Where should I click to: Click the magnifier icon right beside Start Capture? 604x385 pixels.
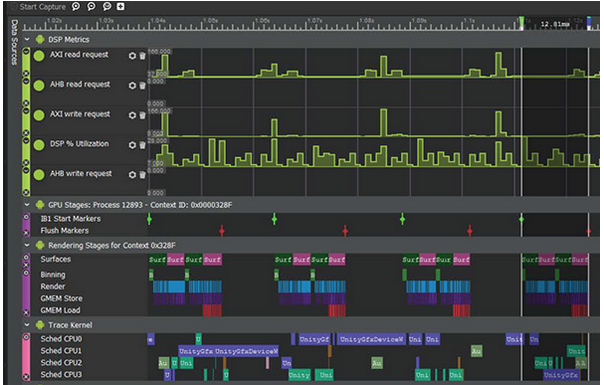coord(76,7)
